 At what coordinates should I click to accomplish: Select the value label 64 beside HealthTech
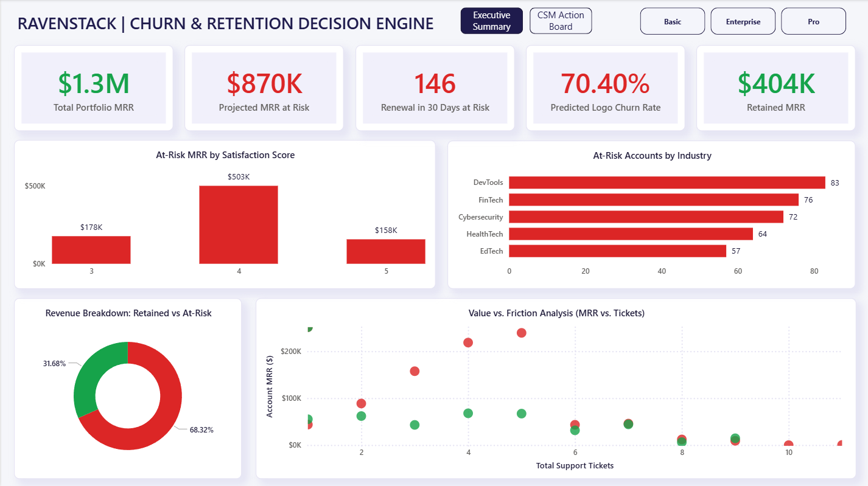click(x=763, y=234)
